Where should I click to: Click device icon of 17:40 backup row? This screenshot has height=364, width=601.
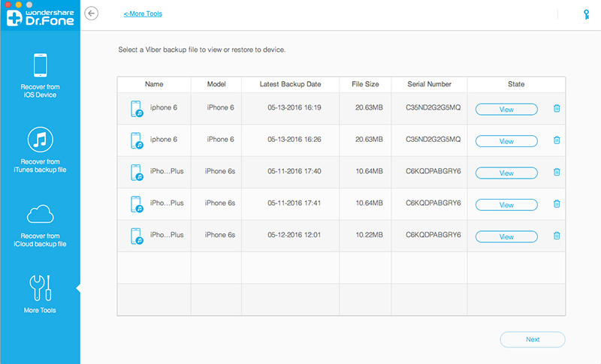click(137, 172)
